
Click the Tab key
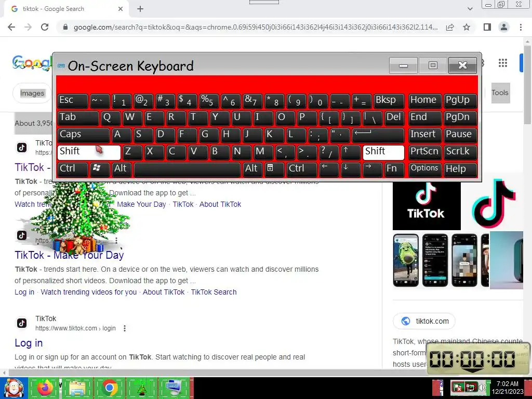coord(78,118)
